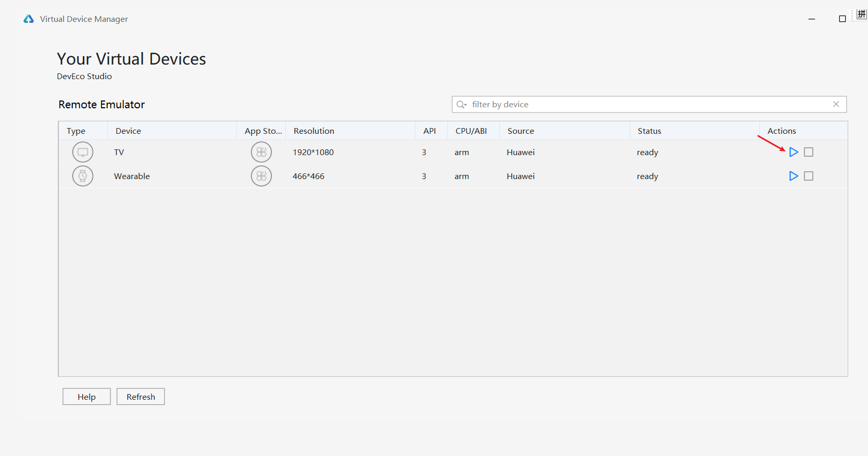Click the TV device type icon
This screenshot has width=868, height=456.
pyautogui.click(x=83, y=152)
